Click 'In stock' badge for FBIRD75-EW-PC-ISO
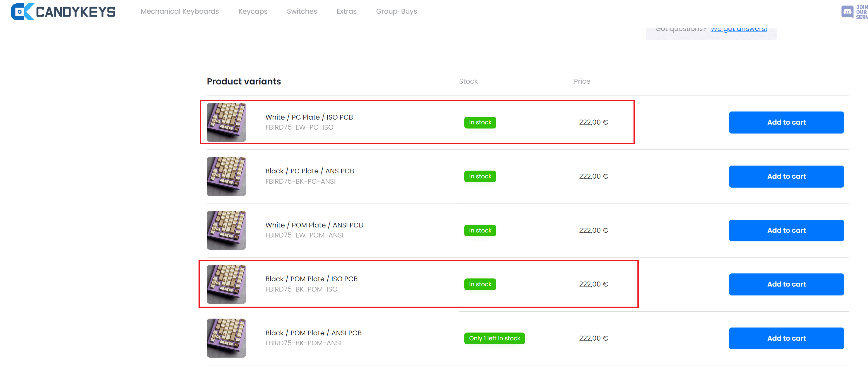This screenshot has height=371, width=868. 480,122
